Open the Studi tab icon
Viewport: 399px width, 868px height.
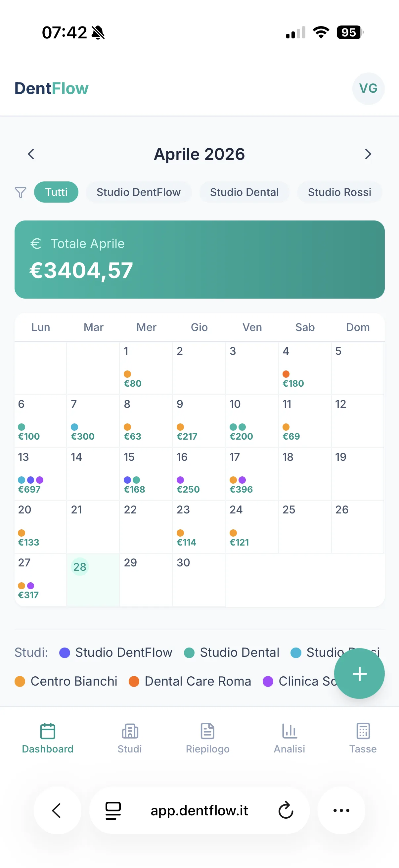pos(130,731)
